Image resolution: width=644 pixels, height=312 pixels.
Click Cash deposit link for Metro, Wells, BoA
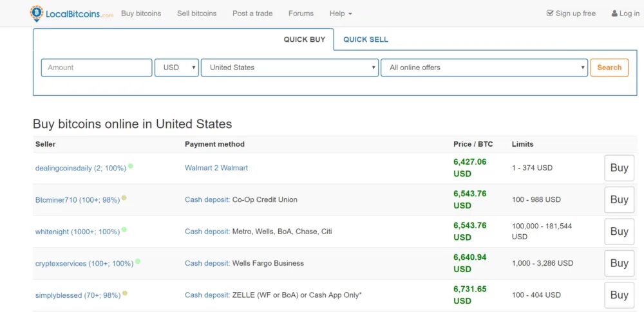(x=207, y=232)
